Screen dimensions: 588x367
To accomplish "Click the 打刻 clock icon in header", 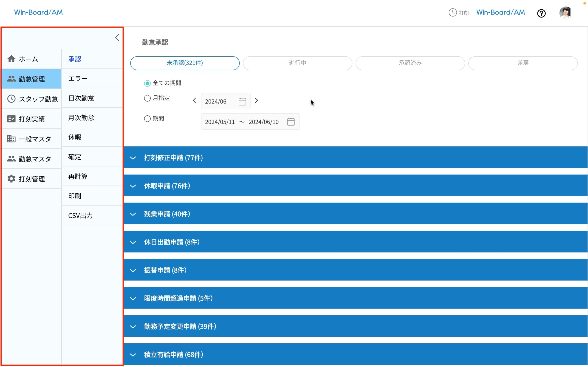I will click(452, 12).
